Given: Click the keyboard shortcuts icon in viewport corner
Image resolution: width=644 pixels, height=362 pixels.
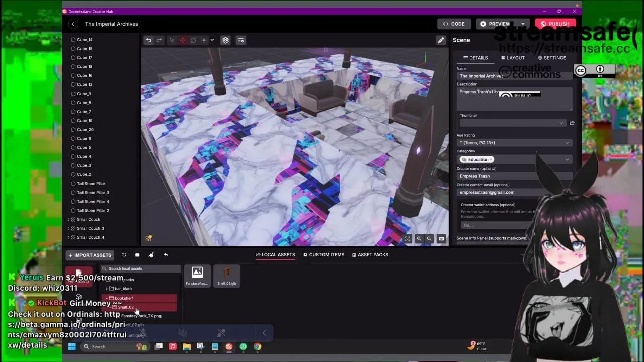Looking at the screenshot, I should click(x=441, y=239).
